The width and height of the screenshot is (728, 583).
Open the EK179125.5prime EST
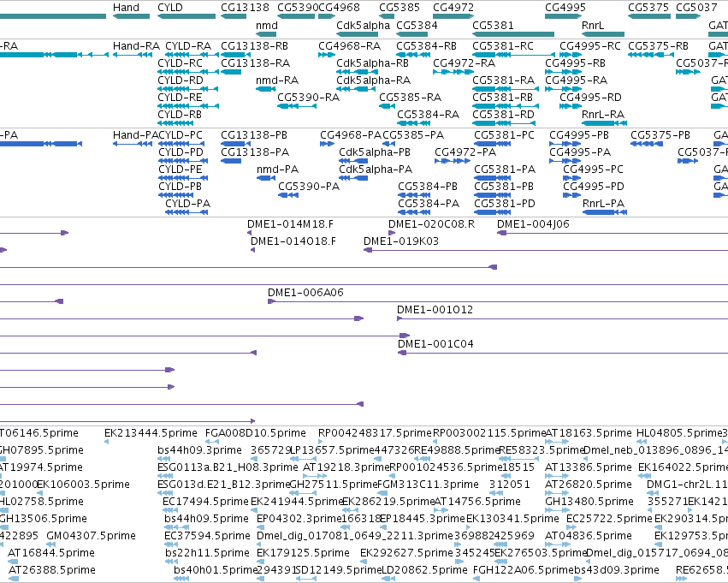point(260,562)
